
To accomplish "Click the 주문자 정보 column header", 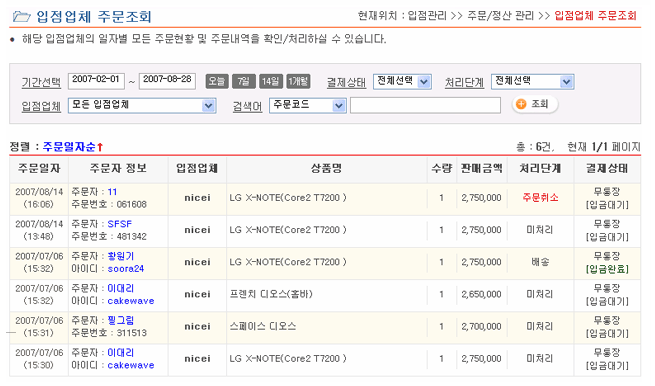I will (118, 169).
